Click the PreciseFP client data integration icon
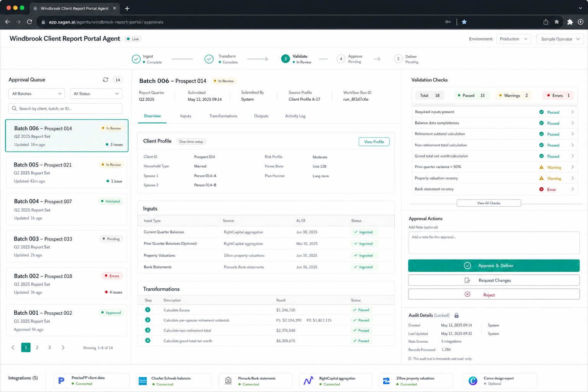Image resolution: width=588 pixels, height=392 pixels. [61, 381]
